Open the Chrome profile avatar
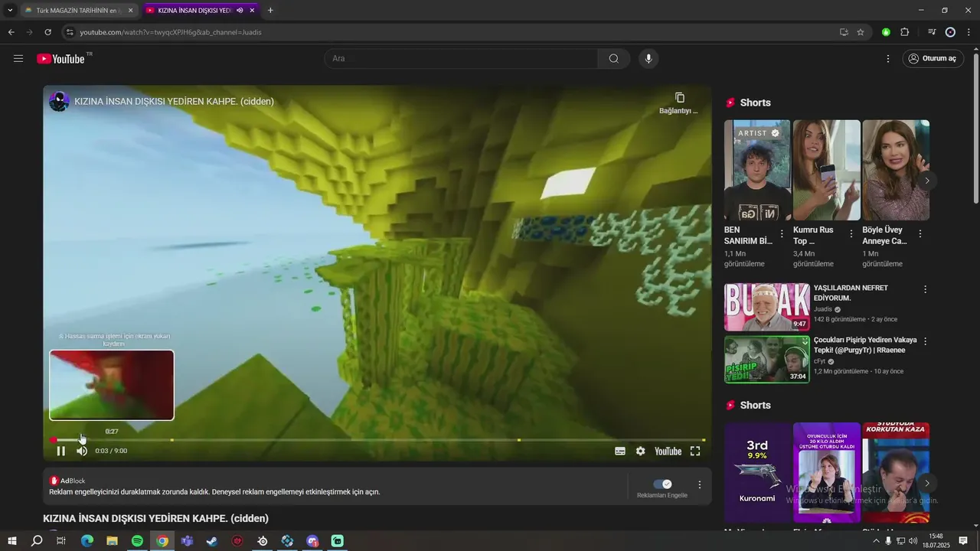 [x=951, y=32]
